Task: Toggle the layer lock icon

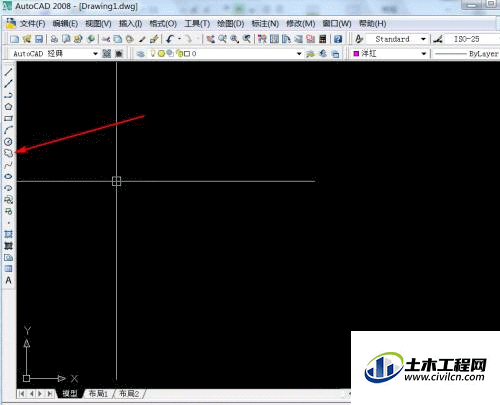Action: [x=179, y=53]
